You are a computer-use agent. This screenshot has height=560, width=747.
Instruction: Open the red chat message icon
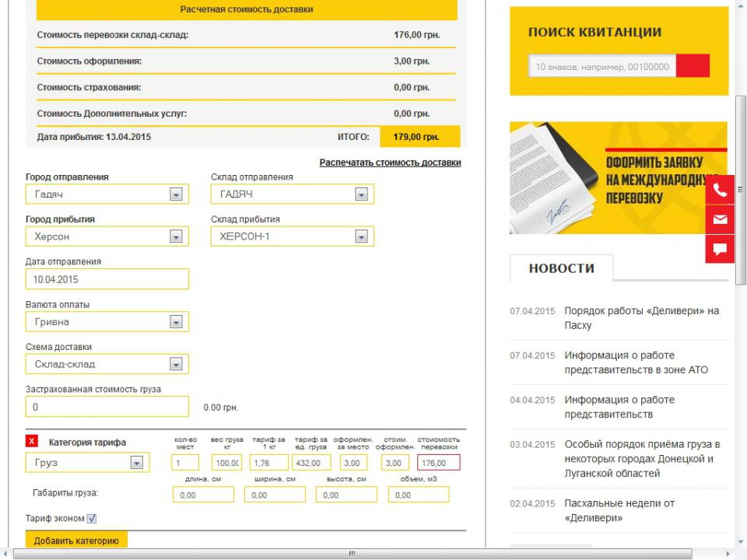pos(720,249)
